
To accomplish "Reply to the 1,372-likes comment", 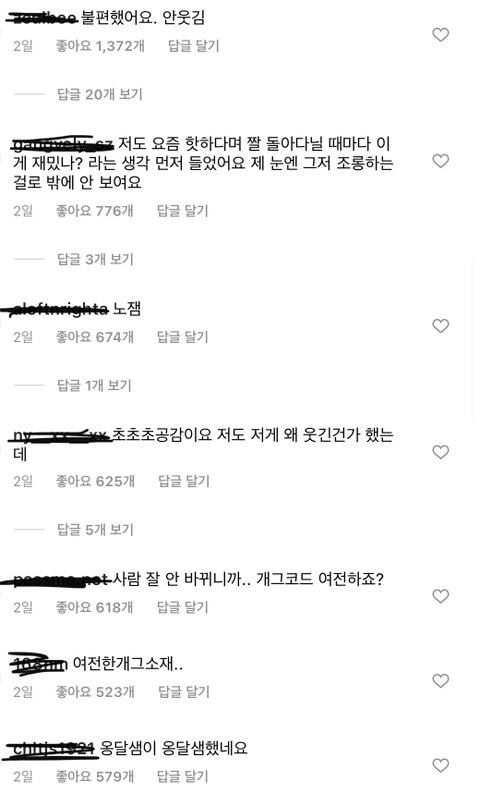I will (194, 46).
